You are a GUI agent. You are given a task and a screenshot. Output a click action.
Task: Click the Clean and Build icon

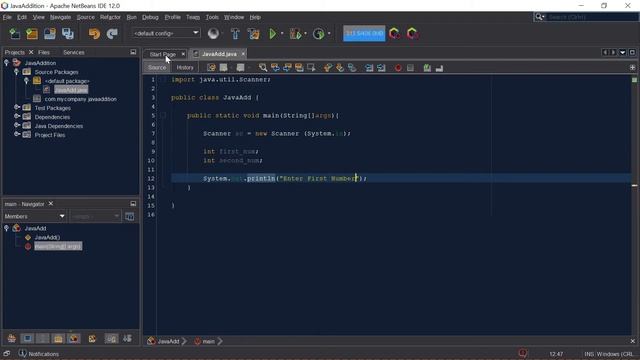pyautogui.click(x=253, y=33)
